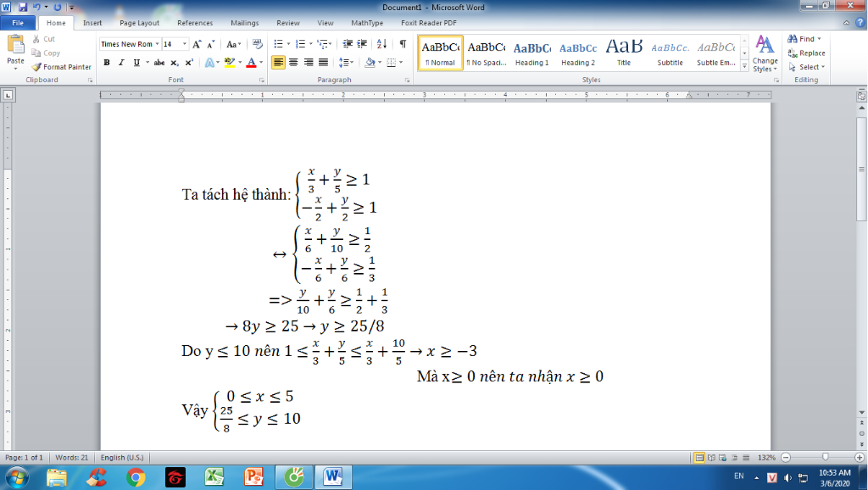Viewport: 868px width, 490px height.
Task: Expand the Bullets dropdown arrow
Action: (x=288, y=44)
